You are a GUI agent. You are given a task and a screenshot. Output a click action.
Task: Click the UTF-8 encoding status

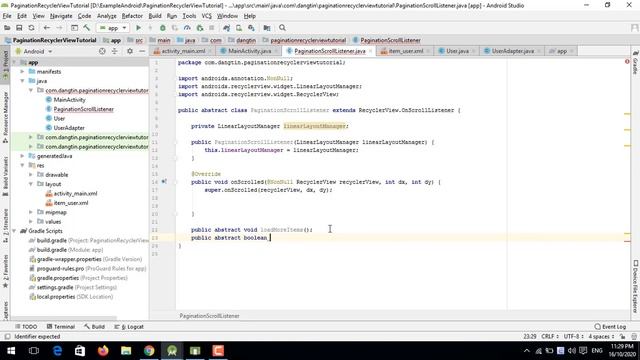[573, 336]
